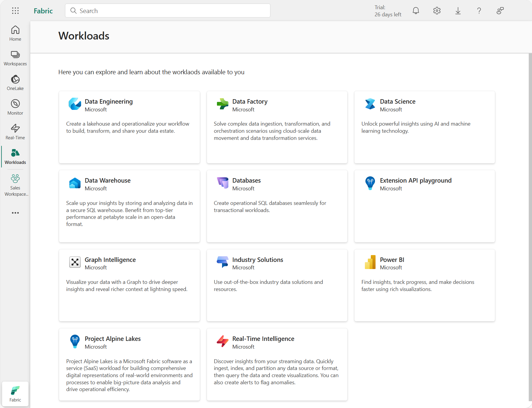Click the Power BI workload icon
The width and height of the screenshot is (532, 408).
pyautogui.click(x=370, y=262)
